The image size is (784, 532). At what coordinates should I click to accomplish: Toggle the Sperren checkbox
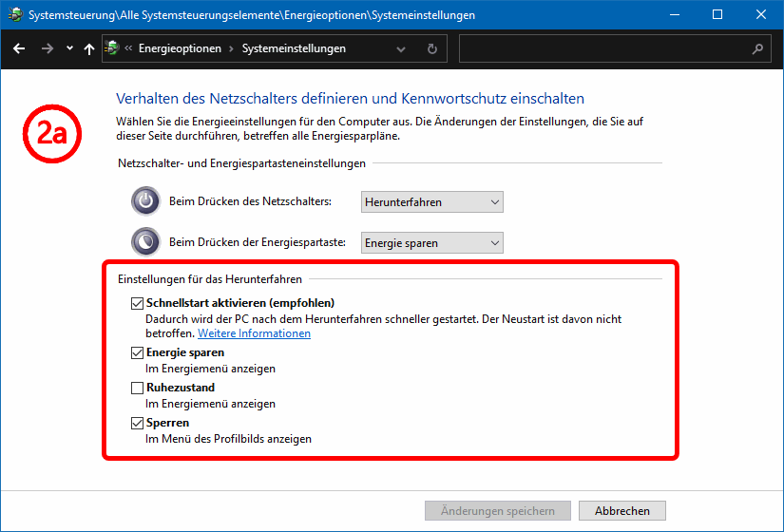tap(138, 423)
